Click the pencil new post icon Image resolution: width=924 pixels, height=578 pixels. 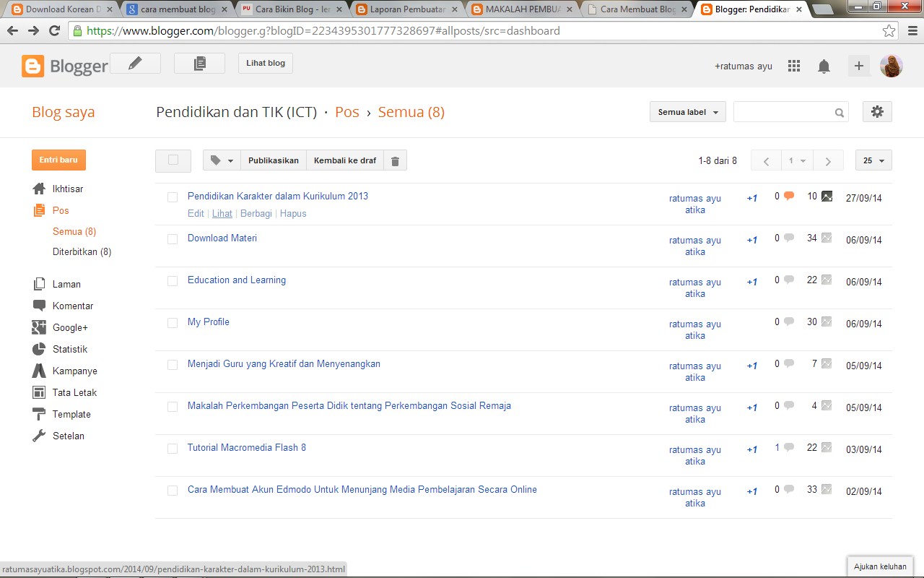tap(135, 64)
